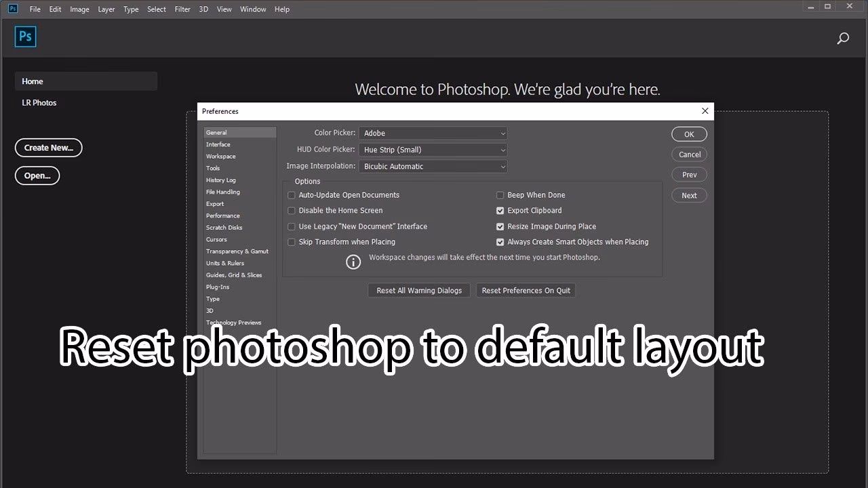Screen dimensions: 868x488
Task: Confirm preferences by clicking OK
Action: pyautogui.click(x=689, y=134)
